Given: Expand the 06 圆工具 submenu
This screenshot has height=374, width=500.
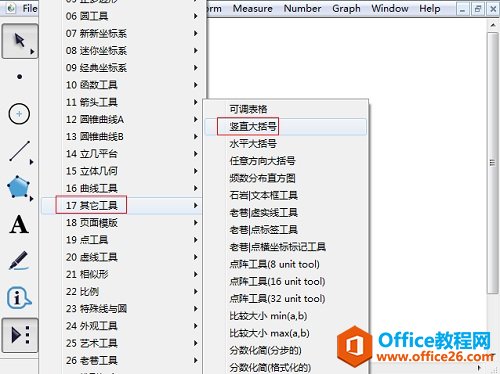Looking at the screenshot, I should click(x=121, y=16).
